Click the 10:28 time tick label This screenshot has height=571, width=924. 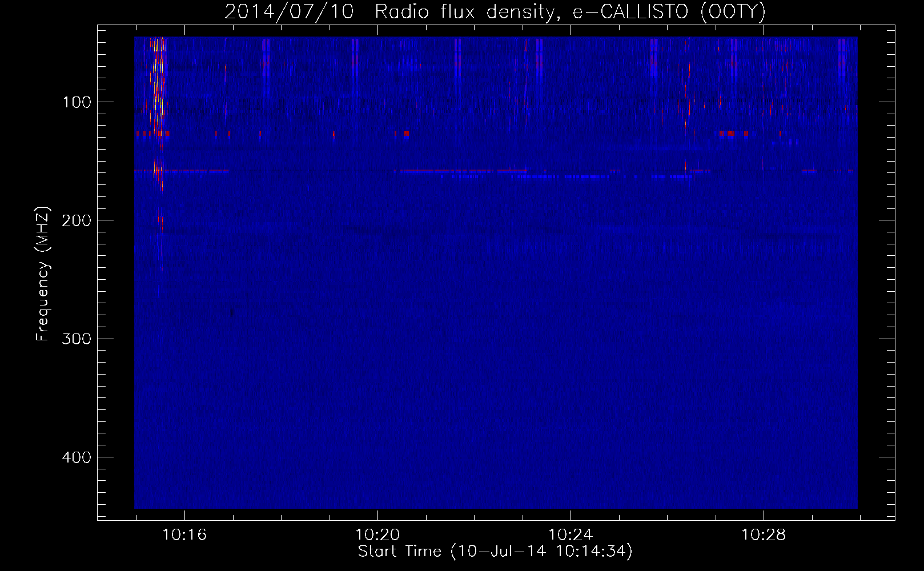point(764,535)
